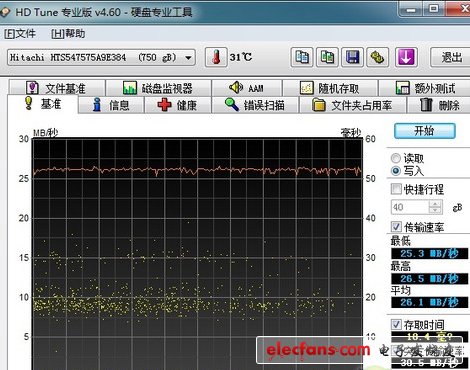
Task: Select the 写入 write radio button
Action: pyautogui.click(x=396, y=171)
